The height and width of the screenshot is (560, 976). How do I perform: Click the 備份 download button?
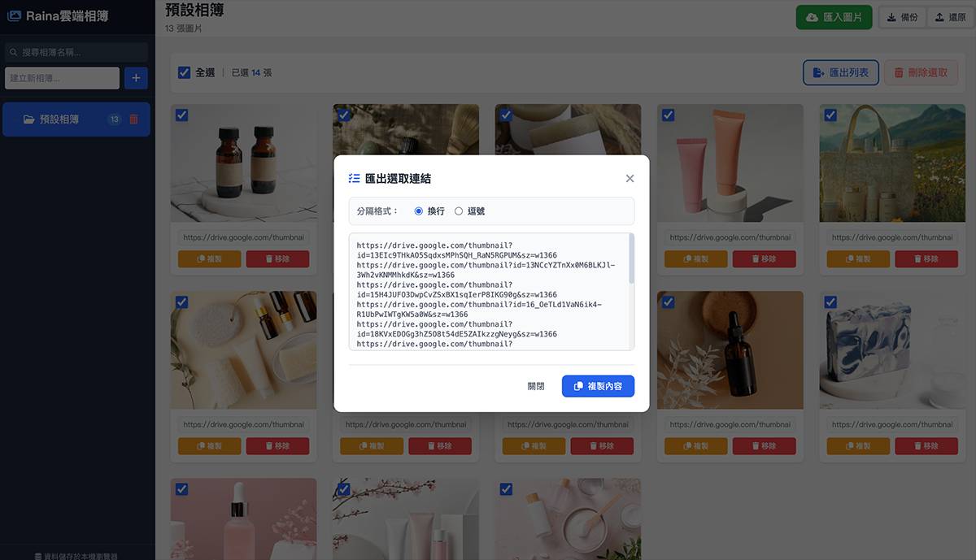click(x=901, y=17)
